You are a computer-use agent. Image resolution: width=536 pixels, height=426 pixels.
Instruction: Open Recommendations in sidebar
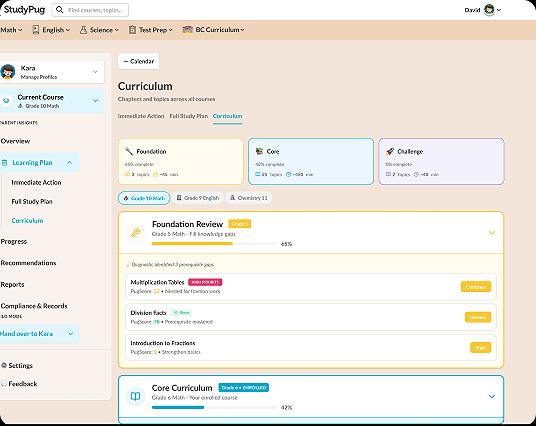tap(28, 263)
